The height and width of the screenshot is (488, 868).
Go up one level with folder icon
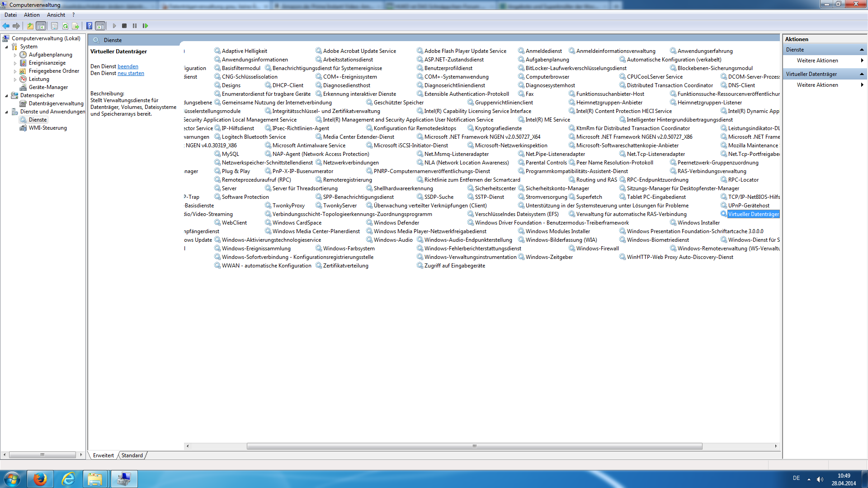click(30, 26)
